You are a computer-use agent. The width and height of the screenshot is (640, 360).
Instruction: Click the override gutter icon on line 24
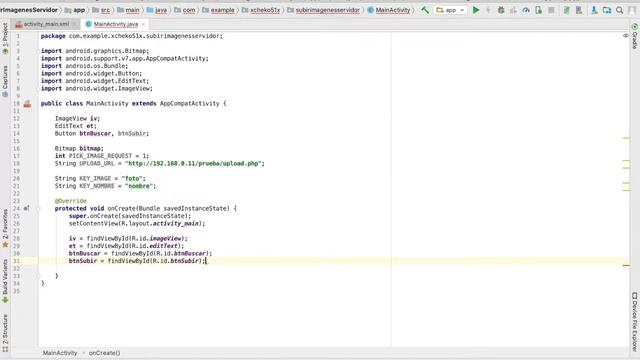pos(26,209)
